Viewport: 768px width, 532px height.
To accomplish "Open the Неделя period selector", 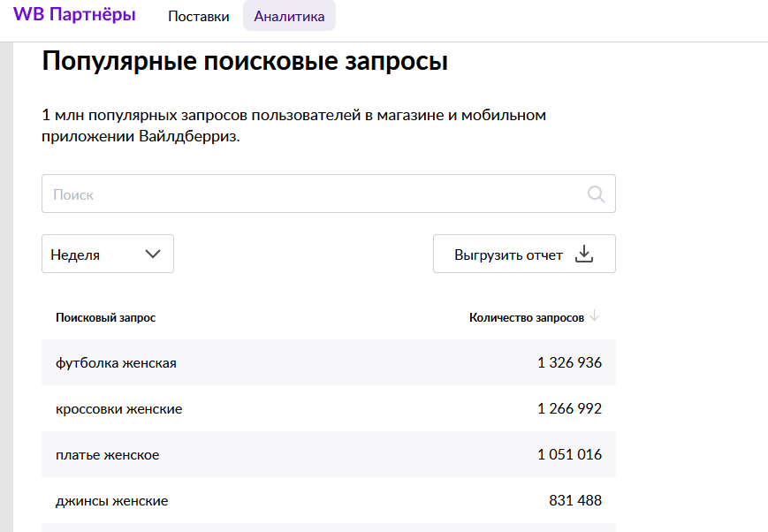I will click(107, 255).
